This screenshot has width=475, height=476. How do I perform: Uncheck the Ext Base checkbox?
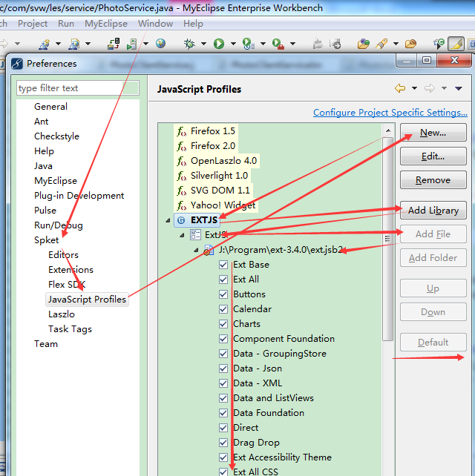point(223,265)
